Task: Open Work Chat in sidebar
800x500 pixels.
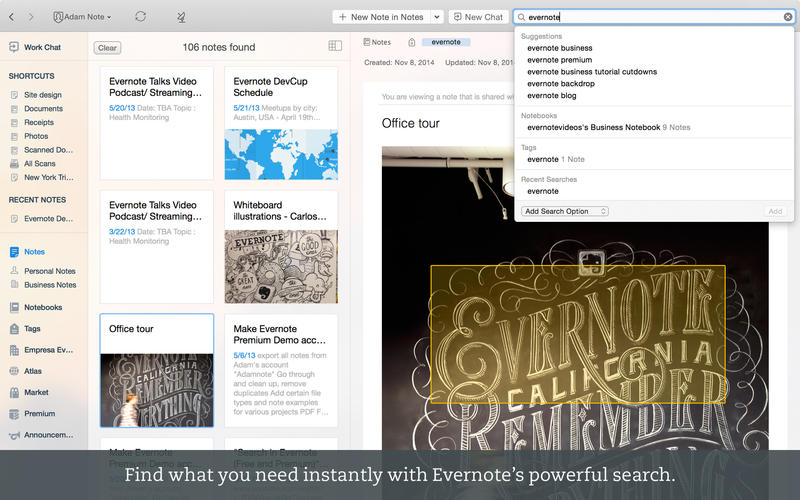Action: pos(41,47)
